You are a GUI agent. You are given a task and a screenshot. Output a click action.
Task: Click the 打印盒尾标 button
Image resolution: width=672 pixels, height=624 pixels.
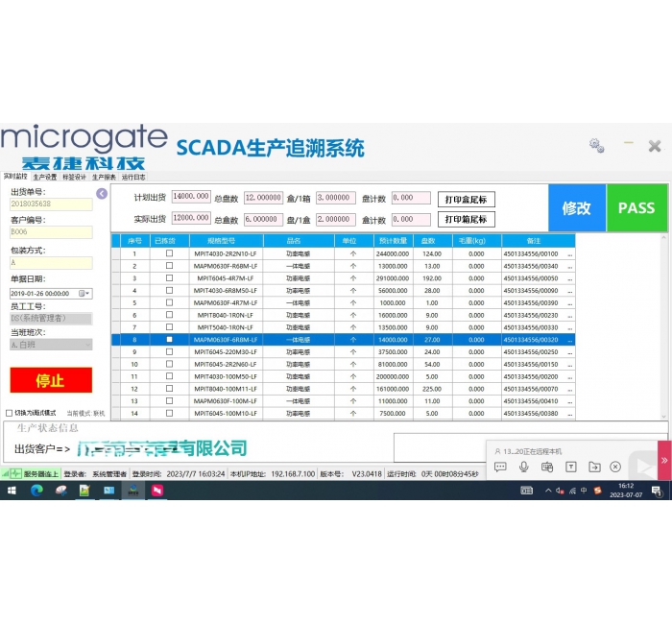[x=467, y=200]
